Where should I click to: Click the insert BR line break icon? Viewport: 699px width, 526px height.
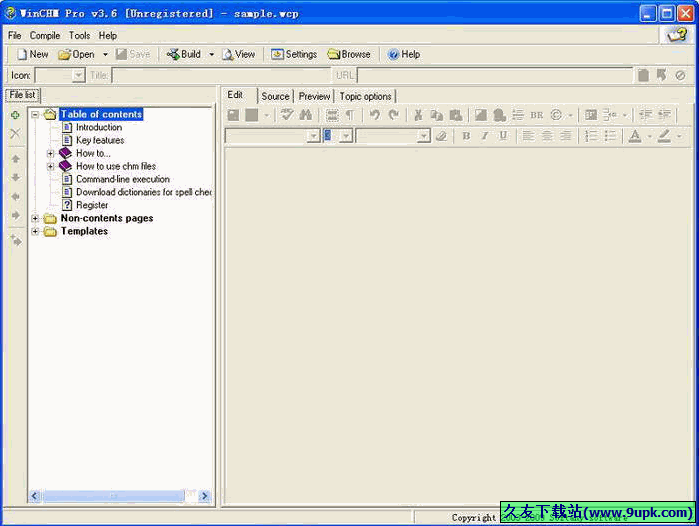point(537,115)
